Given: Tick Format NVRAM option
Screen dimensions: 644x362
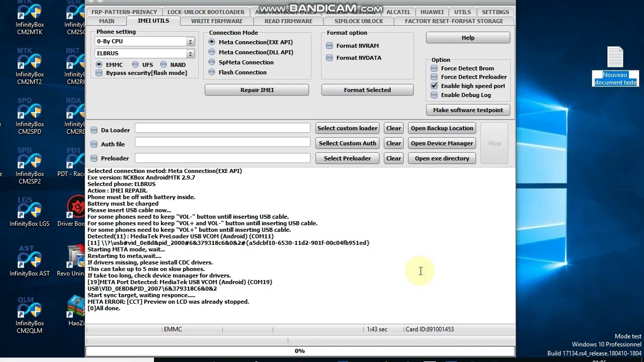Looking at the screenshot, I should point(330,46).
